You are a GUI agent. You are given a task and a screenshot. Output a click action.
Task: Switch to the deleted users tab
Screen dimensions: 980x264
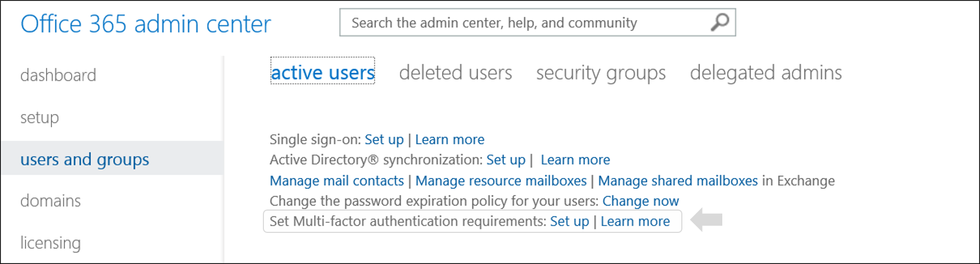pyautogui.click(x=455, y=73)
